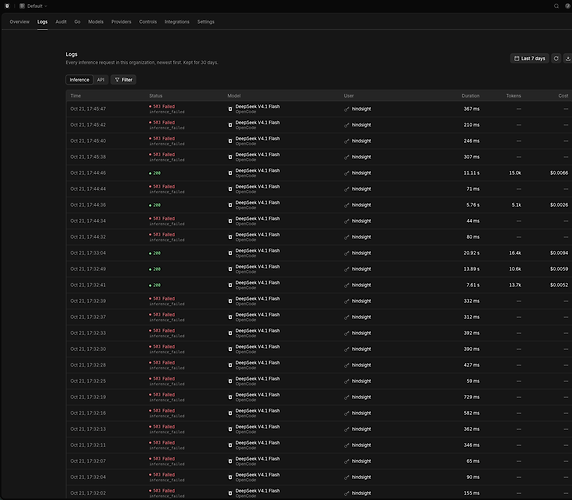Click the 20.92 s duration value
572x500 pixels.
pyautogui.click(x=471, y=253)
